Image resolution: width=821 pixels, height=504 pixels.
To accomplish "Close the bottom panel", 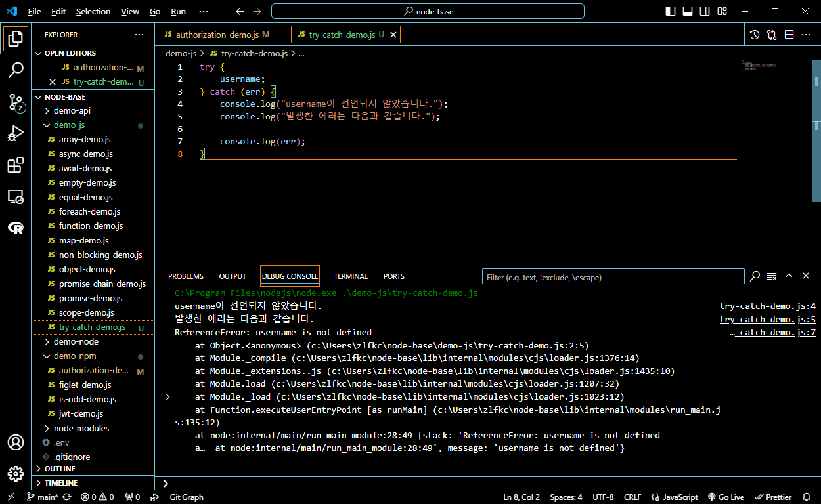I will [x=806, y=276].
